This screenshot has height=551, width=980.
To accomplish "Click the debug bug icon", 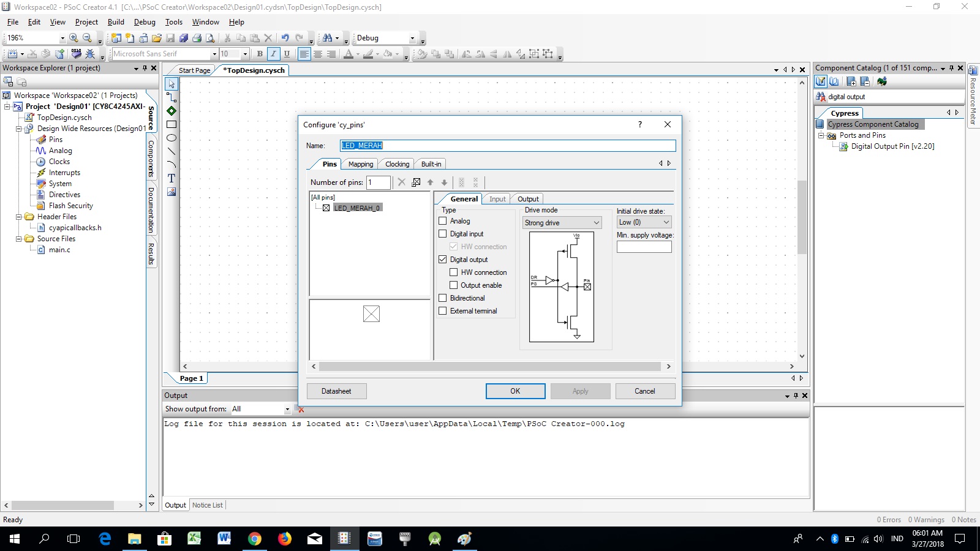I will (x=90, y=54).
